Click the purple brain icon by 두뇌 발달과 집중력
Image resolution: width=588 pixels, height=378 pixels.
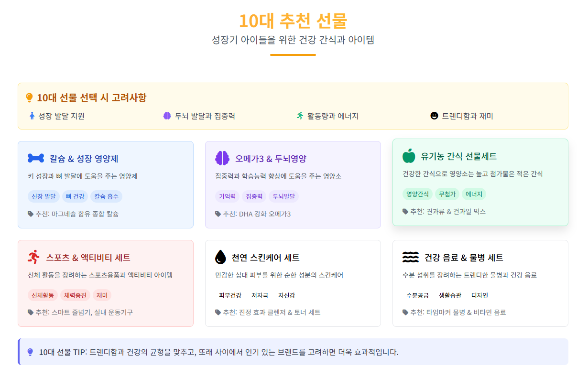tap(167, 116)
